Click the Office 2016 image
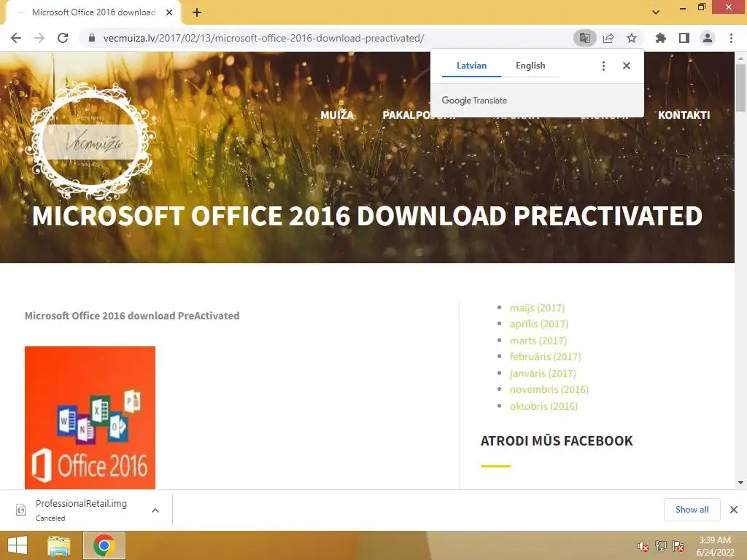The image size is (747, 560). point(90,418)
